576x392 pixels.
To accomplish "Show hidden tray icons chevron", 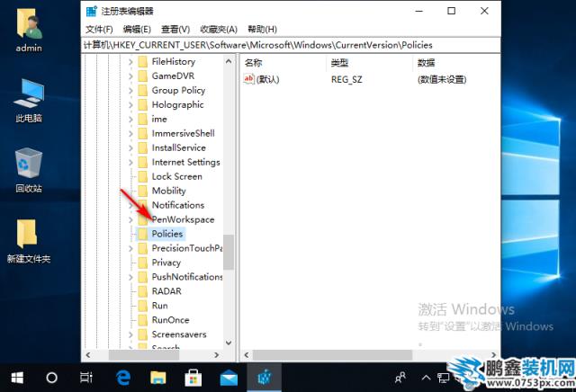I will click(x=426, y=378).
